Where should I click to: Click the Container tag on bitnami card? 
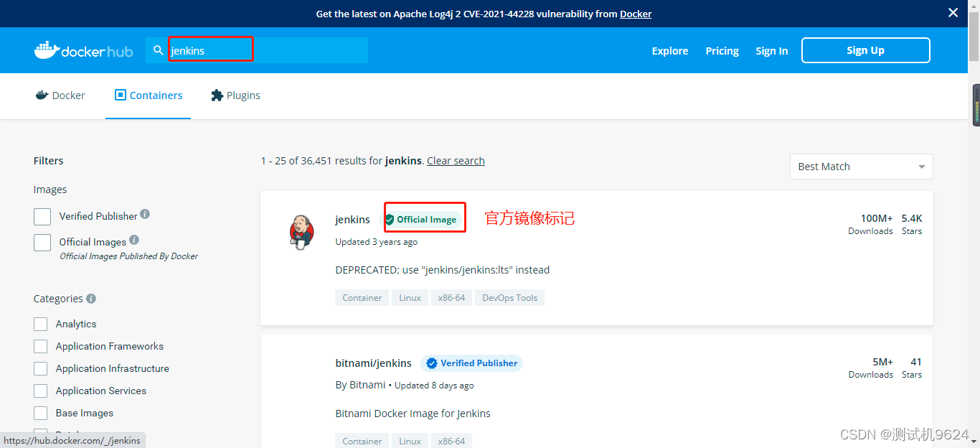(x=362, y=441)
